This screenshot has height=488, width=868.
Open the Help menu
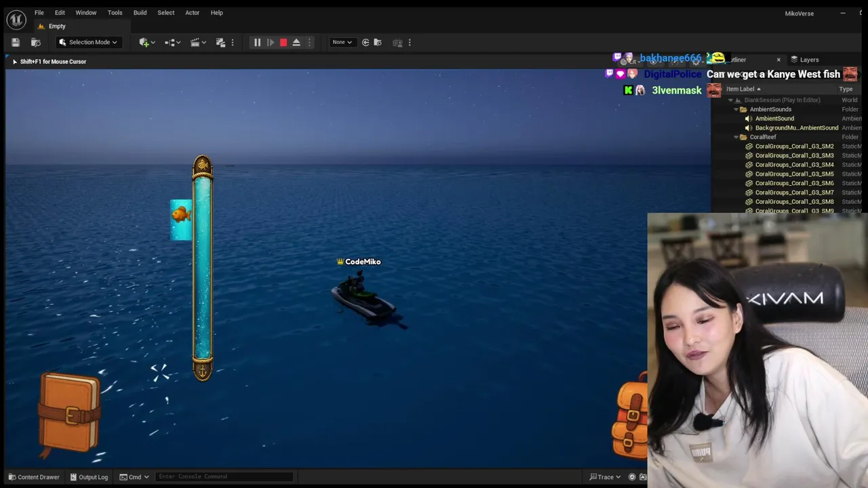(x=216, y=12)
